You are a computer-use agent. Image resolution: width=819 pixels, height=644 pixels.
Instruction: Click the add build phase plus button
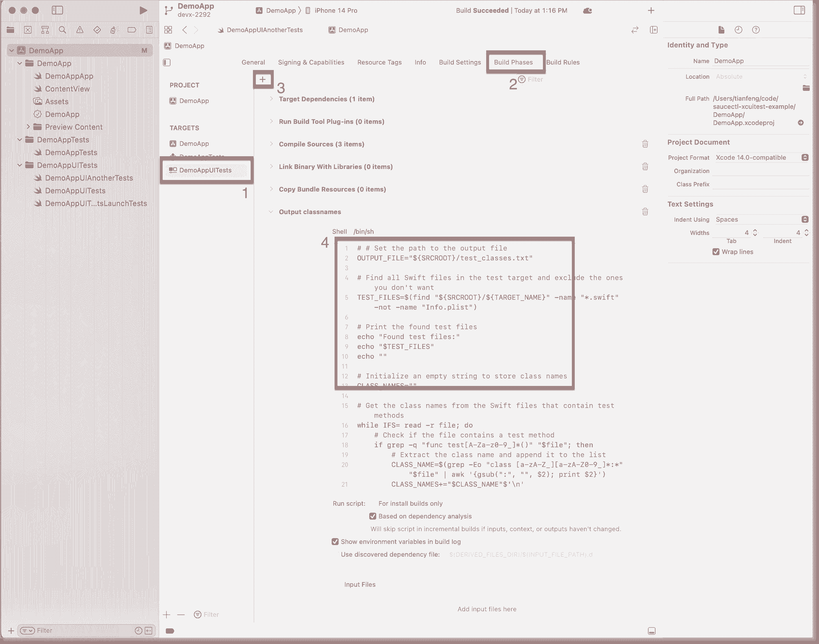263,80
